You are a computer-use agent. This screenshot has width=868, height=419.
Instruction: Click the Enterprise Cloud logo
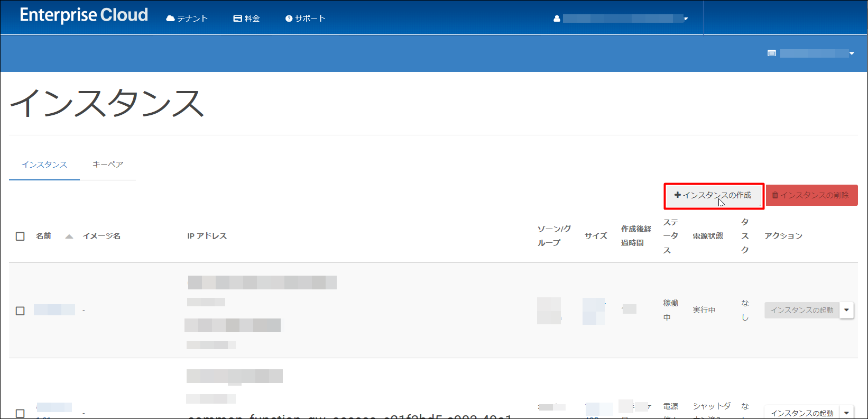point(84,15)
